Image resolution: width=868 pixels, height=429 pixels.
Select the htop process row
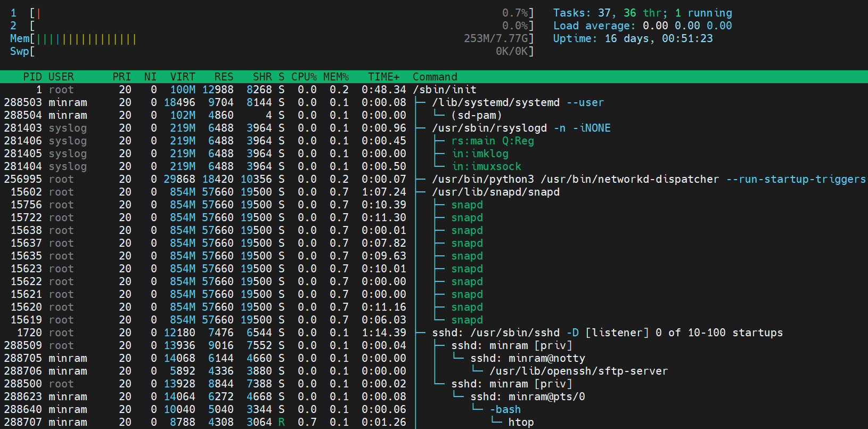pyautogui.click(x=434, y=422)
